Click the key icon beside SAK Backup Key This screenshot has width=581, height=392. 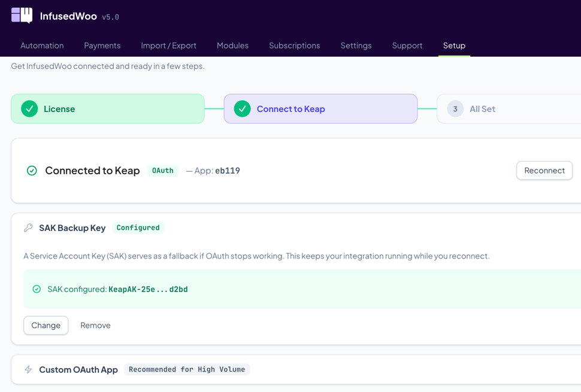[28, 228]
